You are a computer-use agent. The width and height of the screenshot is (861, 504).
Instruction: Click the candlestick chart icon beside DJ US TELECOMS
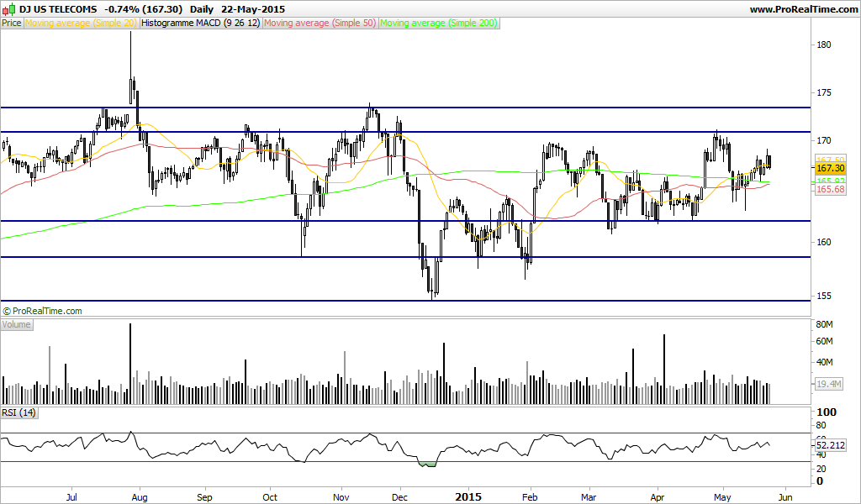click(x=8, y=9)
